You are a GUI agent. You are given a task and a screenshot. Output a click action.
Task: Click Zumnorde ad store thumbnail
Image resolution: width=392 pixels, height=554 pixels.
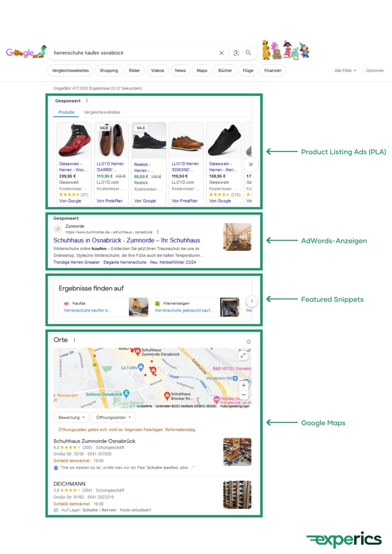click(x=237, y=237)
